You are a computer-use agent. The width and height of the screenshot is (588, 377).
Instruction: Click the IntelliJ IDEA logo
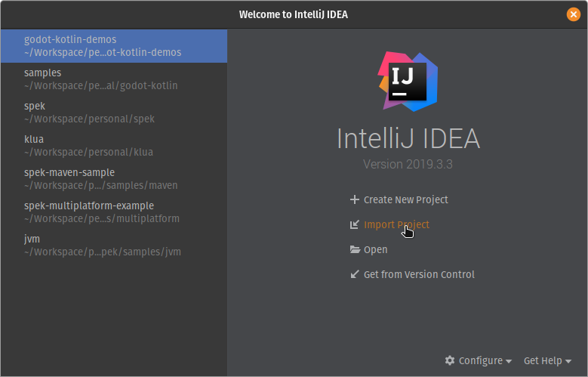408,77
